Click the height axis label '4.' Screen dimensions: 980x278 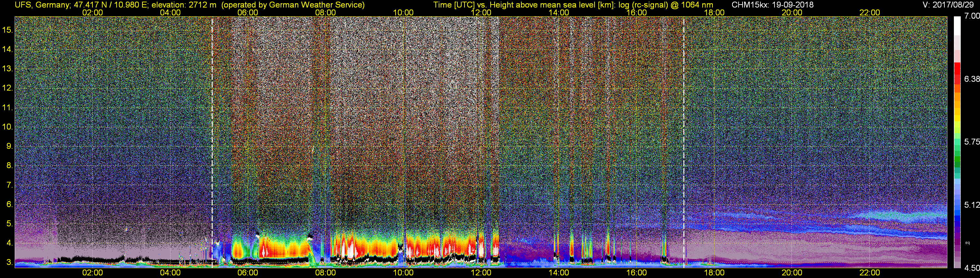(9, 243)
